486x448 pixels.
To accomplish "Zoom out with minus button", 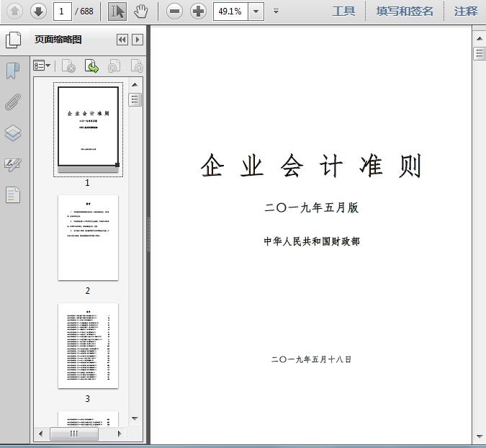I will click(174, 12).
